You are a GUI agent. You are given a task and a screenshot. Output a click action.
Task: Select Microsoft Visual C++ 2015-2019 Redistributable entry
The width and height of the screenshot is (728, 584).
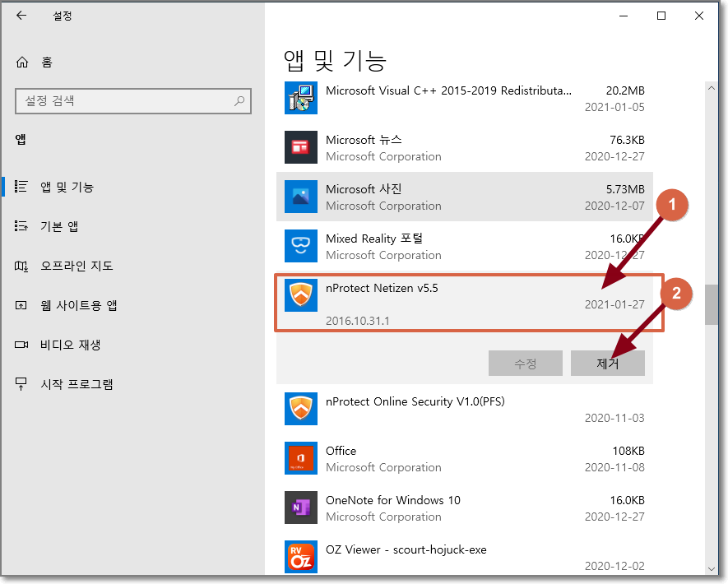(x=464, y=98)
